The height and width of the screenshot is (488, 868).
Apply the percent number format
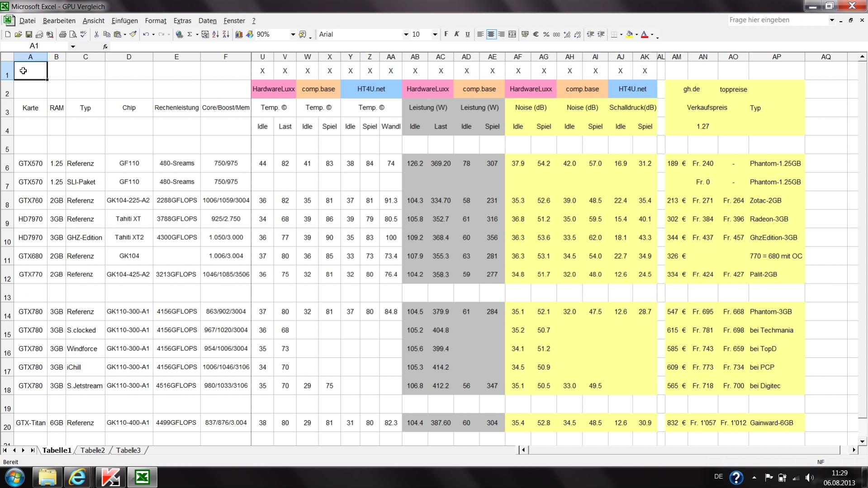pos(546,34)
